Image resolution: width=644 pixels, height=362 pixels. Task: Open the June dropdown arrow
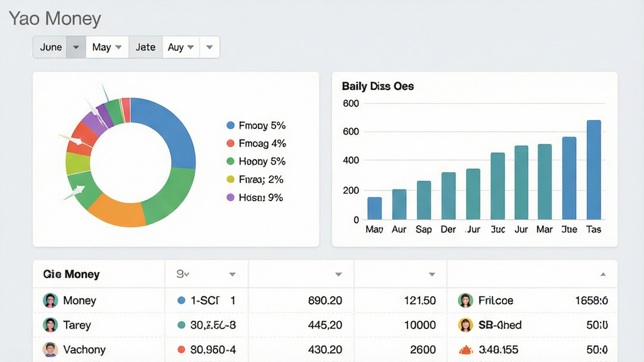[76, 47]
